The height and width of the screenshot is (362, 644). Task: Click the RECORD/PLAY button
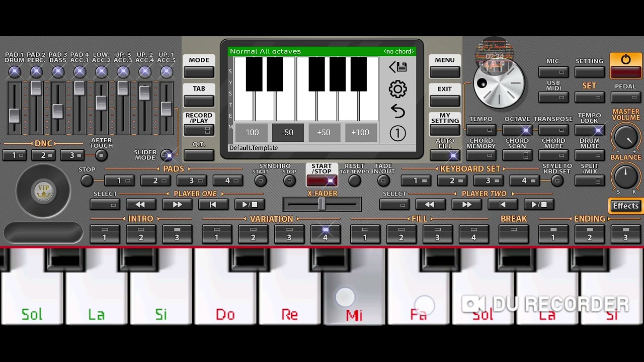click(199, 130)
